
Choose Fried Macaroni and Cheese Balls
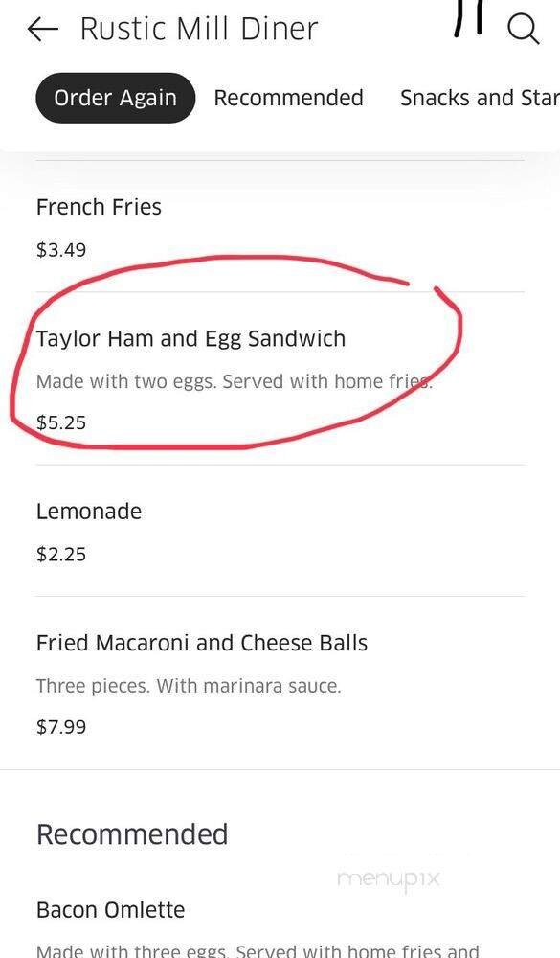[202, 643]
